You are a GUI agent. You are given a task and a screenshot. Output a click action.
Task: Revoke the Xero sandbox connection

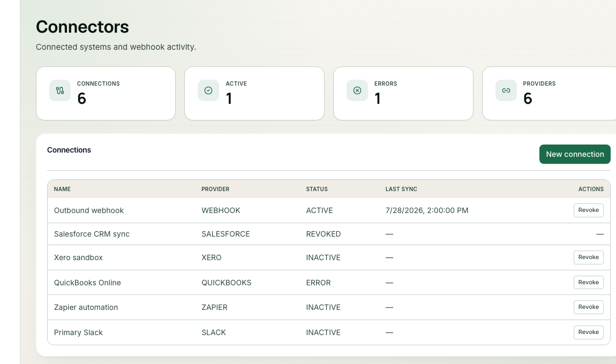coord(589,257)
